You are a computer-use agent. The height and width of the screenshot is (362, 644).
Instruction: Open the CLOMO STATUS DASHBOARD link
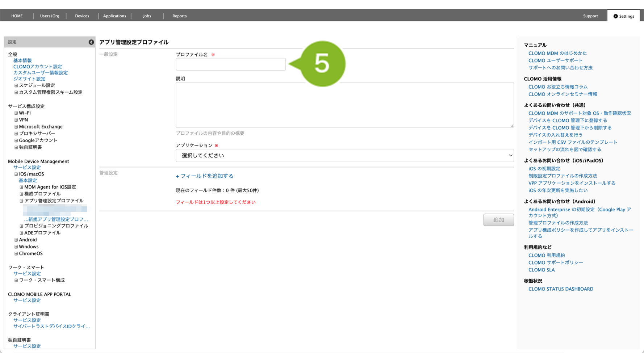pos(560,289)
